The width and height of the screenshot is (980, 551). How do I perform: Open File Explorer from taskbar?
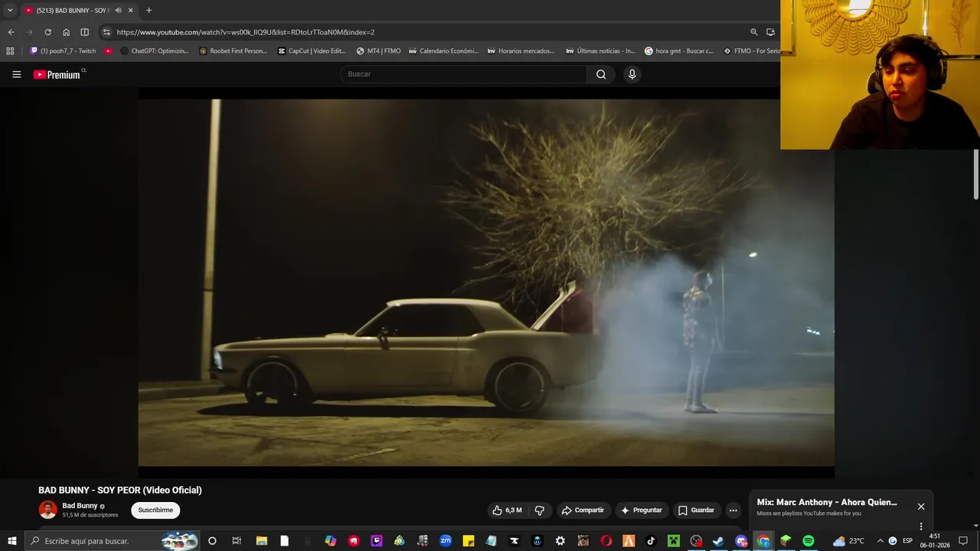point(261,541)
